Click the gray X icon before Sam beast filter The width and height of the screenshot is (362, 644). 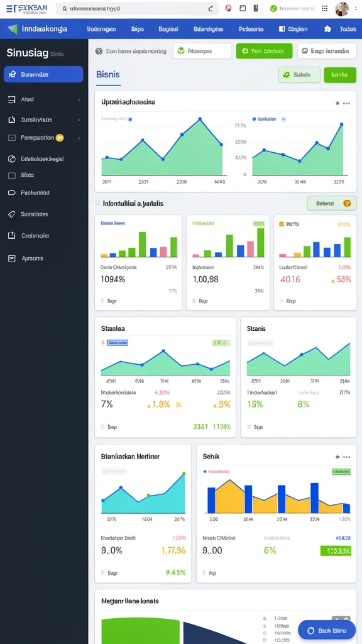coord(99,52)
